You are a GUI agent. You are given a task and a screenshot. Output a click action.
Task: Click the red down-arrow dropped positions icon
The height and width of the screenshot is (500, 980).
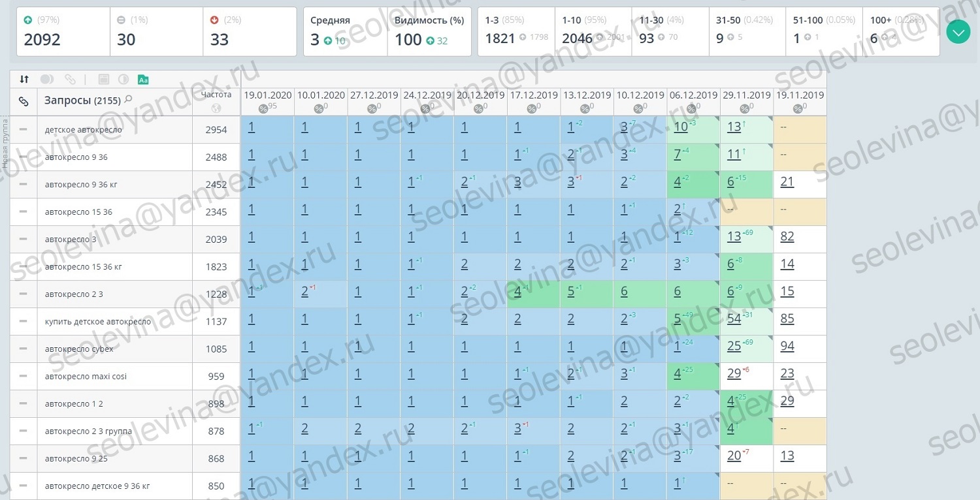pos(214,20)
